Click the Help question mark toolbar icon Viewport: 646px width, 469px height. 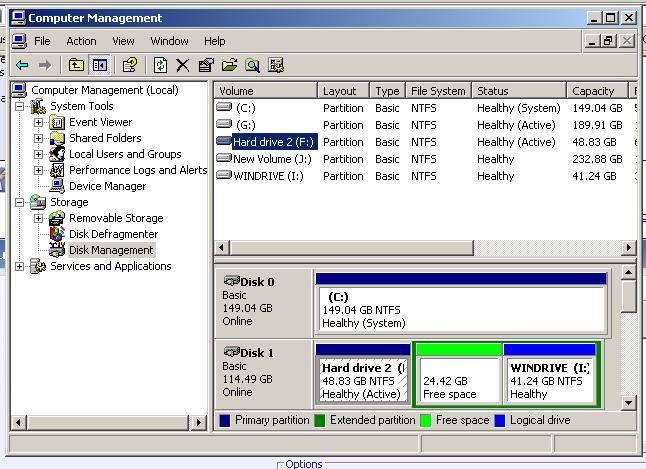(130, 65)
